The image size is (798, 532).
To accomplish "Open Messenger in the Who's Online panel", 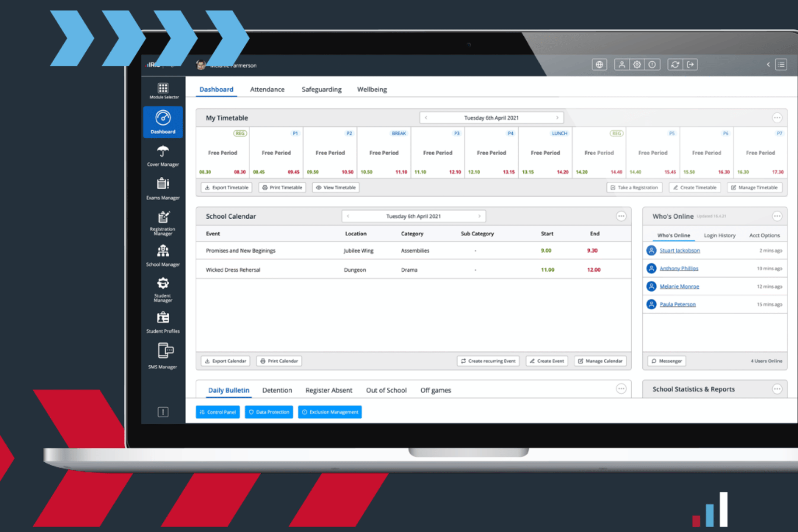I will (666, 360).
